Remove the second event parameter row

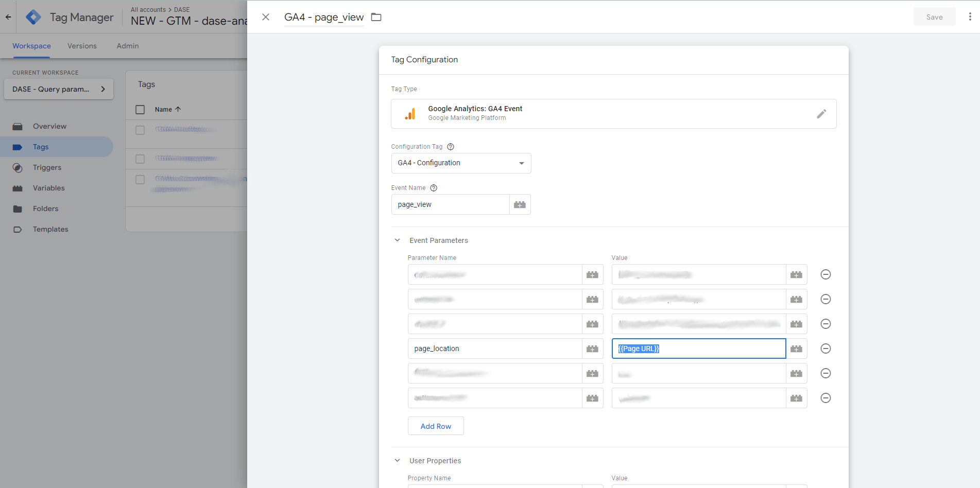826,299
